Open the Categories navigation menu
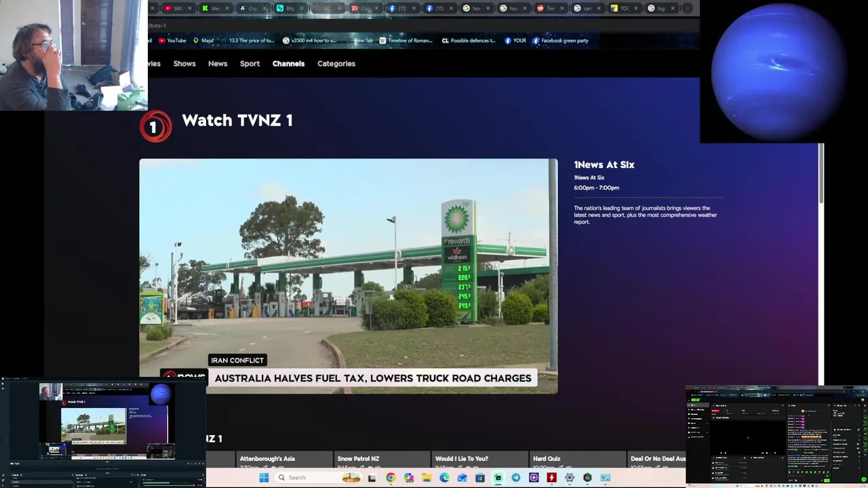Image resolution: width=868 pixels, height=488 pixels. pyautogui.click(x=336, y=64)
